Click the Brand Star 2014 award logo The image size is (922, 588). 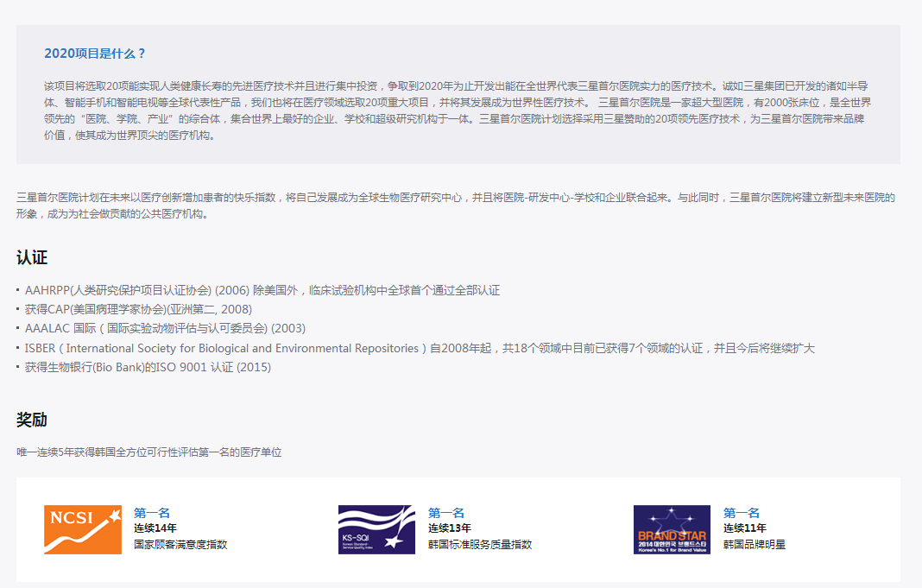tap(673, 529)
